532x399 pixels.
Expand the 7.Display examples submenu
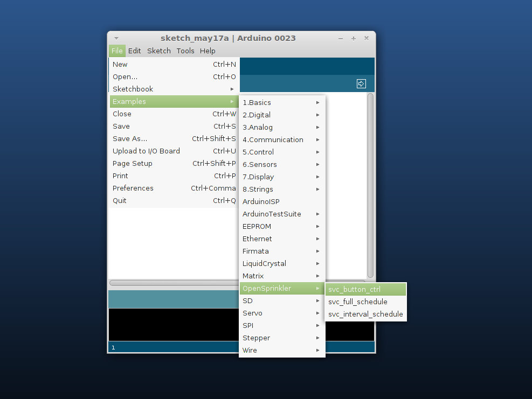(282, 177)
